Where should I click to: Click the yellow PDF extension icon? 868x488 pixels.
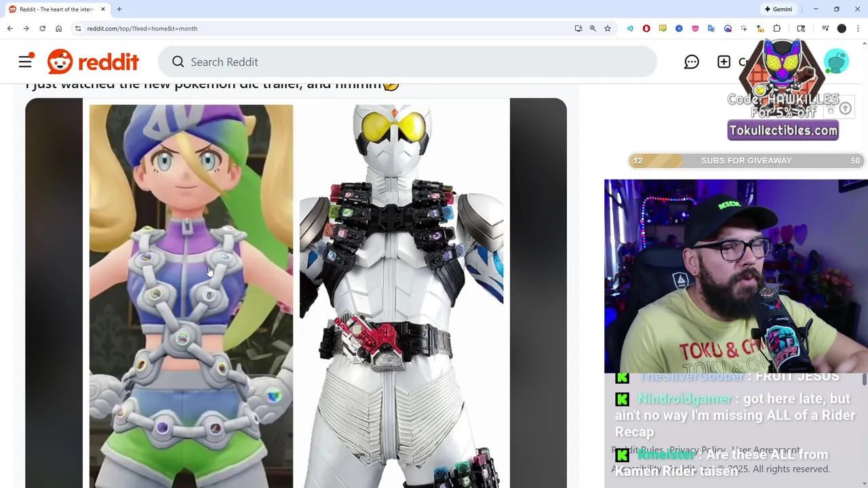coord(663,28)
